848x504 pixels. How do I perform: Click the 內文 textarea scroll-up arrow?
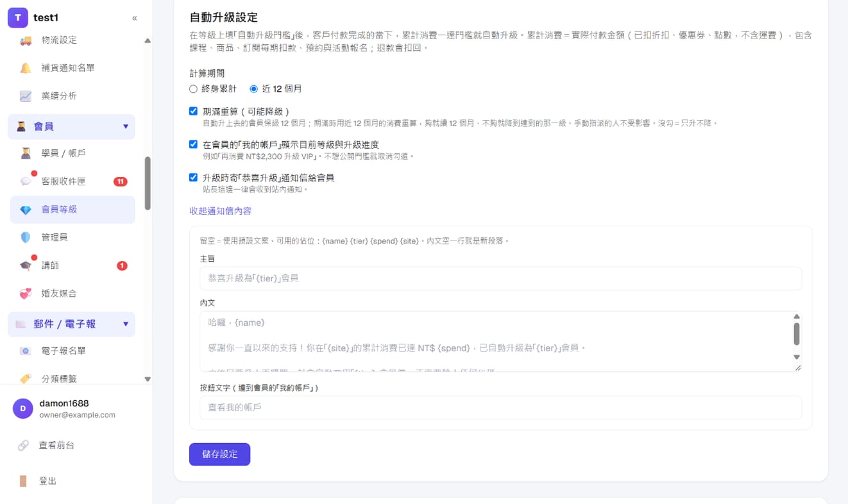797,316
